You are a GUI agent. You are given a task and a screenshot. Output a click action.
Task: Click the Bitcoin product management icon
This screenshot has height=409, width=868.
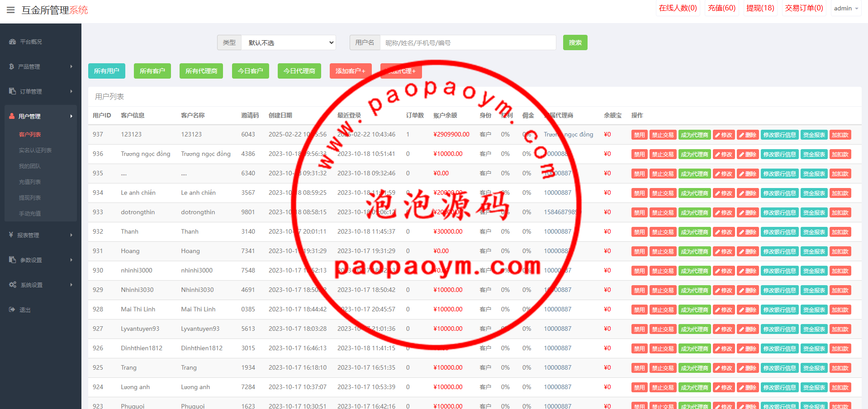click(x=11, y=66)
